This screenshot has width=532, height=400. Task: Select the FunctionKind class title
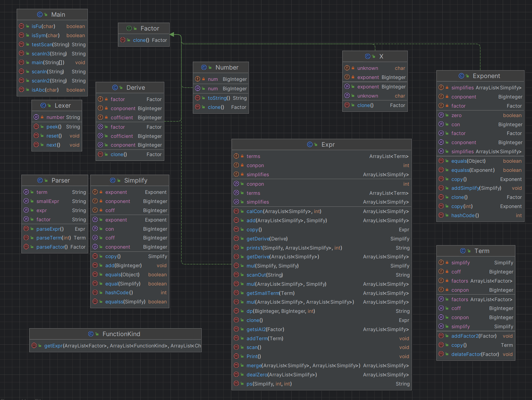pos(121,334)
